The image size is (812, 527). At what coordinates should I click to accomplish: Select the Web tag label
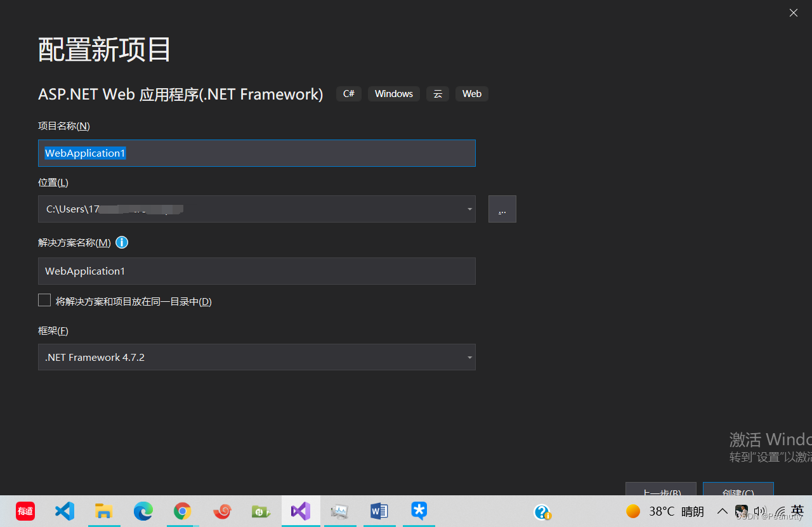472,93
